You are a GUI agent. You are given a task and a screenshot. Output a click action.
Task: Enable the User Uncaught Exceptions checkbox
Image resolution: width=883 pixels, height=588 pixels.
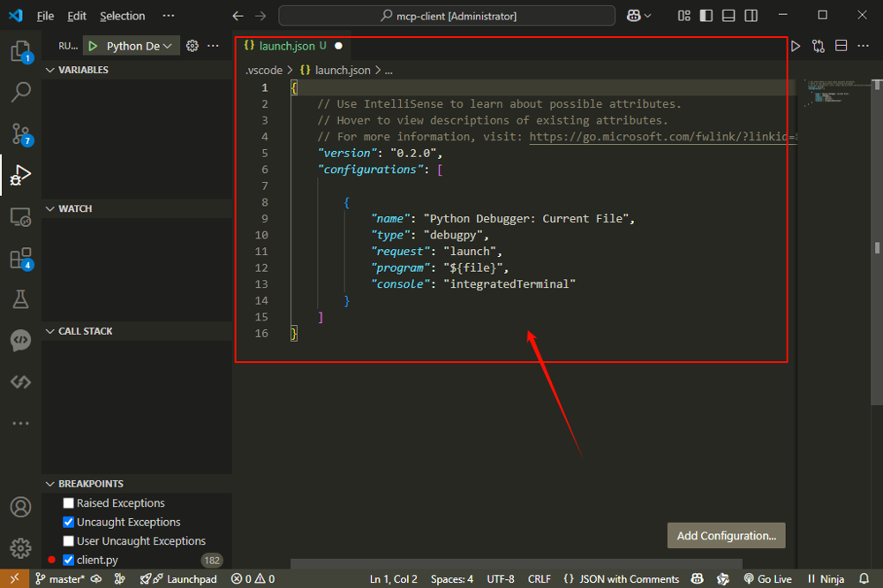coord(69,541)
